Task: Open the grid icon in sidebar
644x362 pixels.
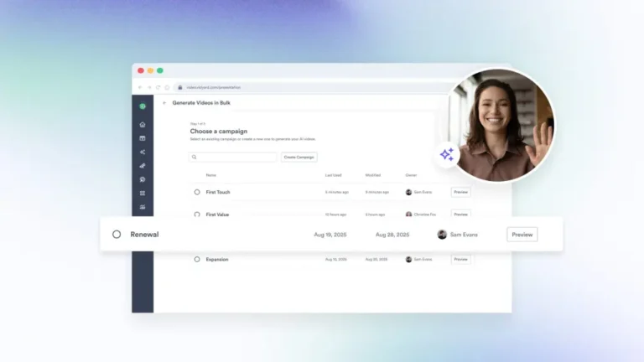Action: coord(143,193)
